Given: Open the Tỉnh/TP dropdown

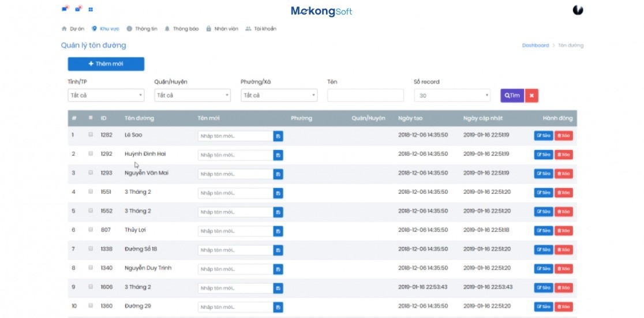Looking at the screenshot, I should click(x=106, y=95).
